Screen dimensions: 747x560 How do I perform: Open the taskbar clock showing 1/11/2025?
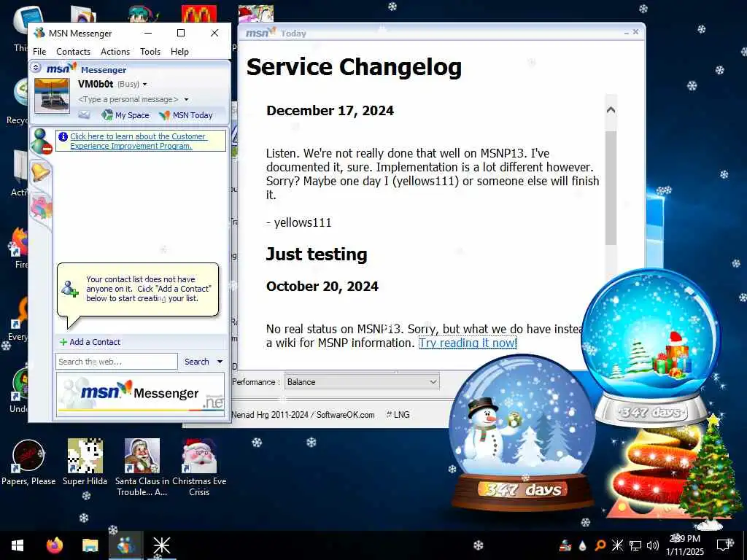684,545
